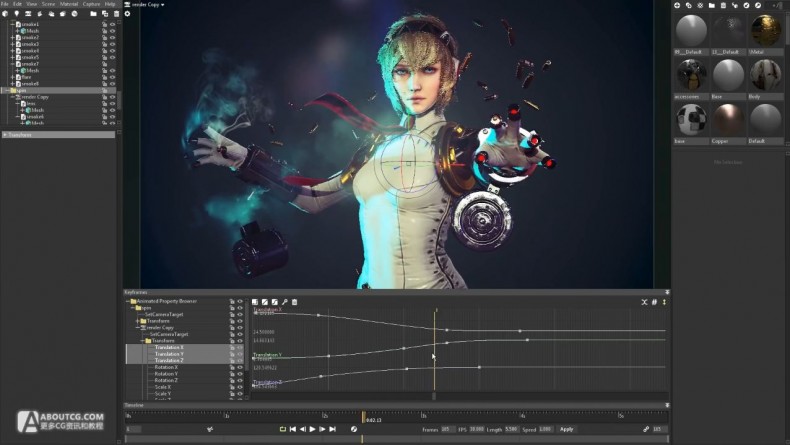This screenshot has width=790, height=445.
Task: Toggle eye for Scale X curve
Action: tap(240, 387)
